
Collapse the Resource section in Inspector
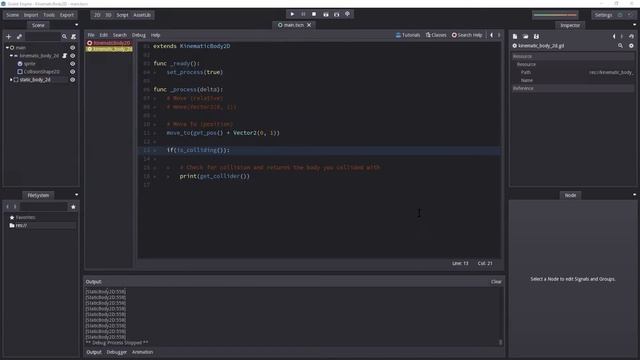click(573, 56)
